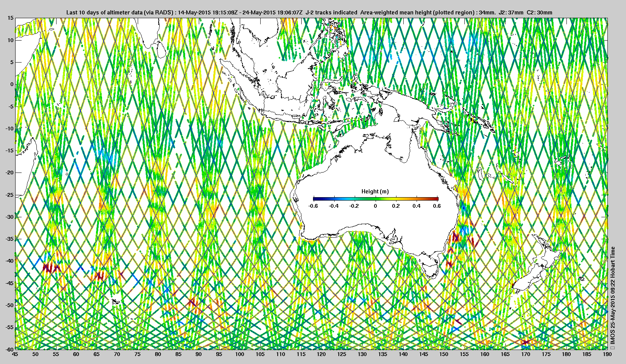Click the "14-May-2015 19:15:09Z" start date in title
This screenshot has height=364, width=626.
tap(208, 13)
